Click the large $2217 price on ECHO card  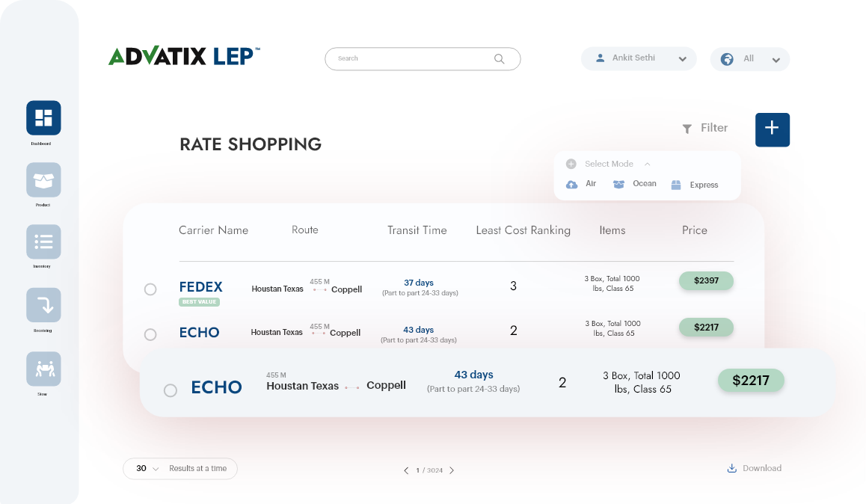point(751,381)
